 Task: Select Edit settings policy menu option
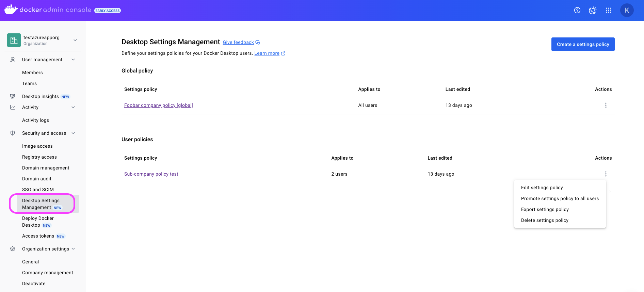click(x=542, y=188)
